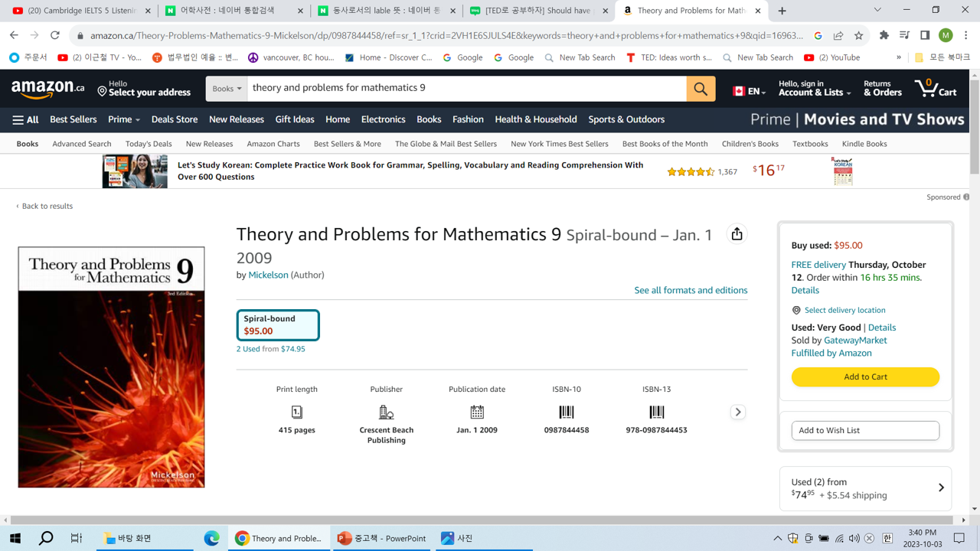Open the YouTube bookmark in bookmarks bar
The height and width of the screenshot is (551, 980).
[832, 57]
